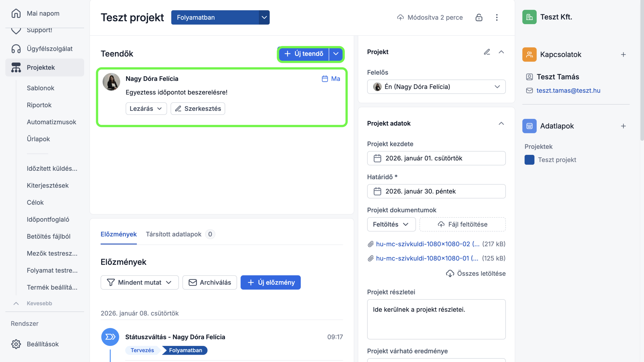Open Mai napom home icon

coord(16,13)
